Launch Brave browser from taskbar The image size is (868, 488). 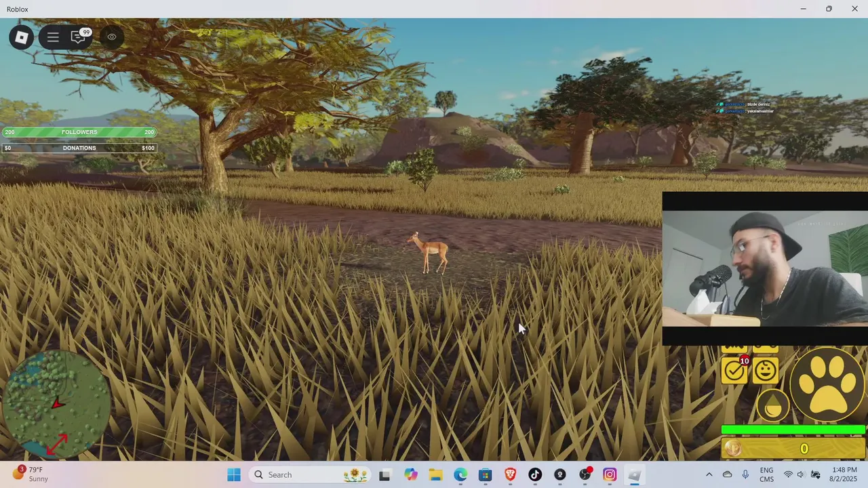tap(510, 474)
